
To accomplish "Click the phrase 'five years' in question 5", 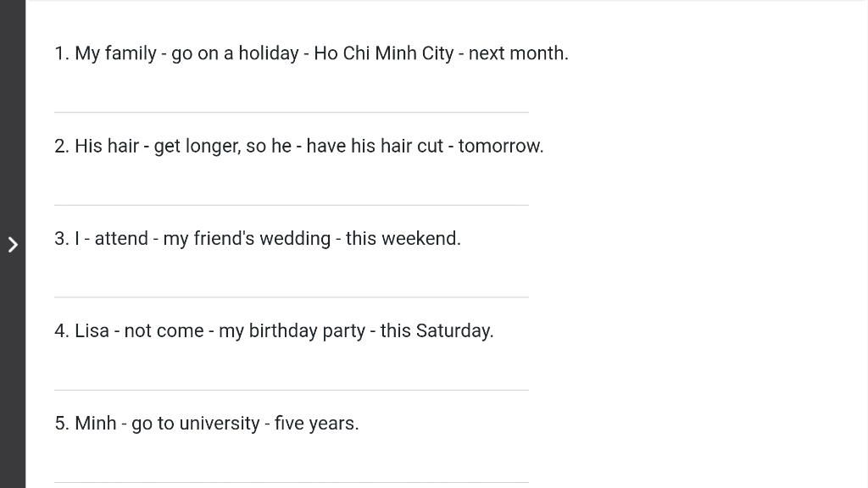I will point(315,424).
